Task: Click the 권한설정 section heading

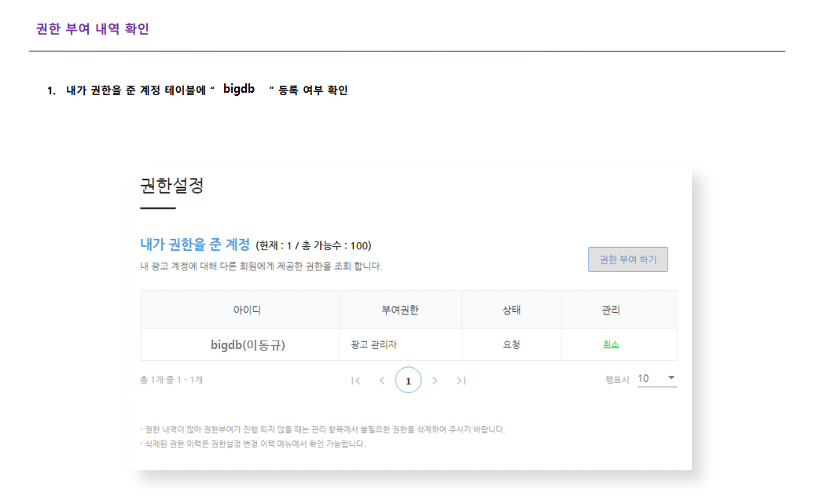Action: [x=171, y=186]
